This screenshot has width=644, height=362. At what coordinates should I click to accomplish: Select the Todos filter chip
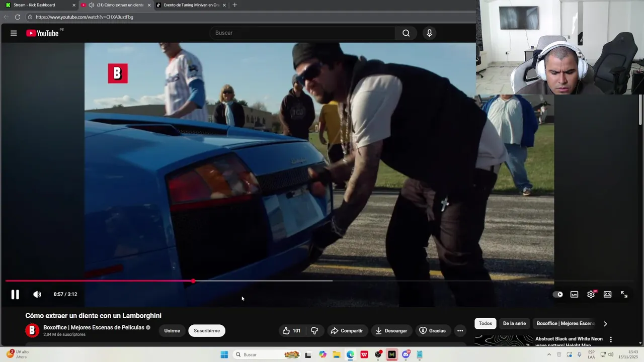pos(486,324)
